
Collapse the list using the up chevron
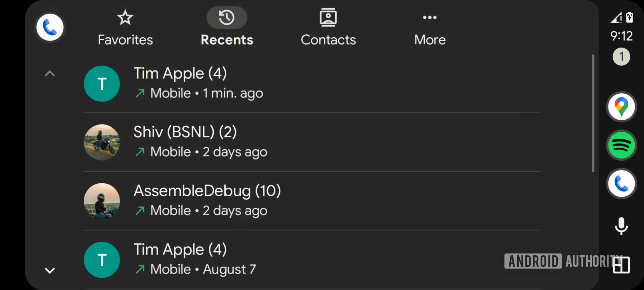[50, 74]
